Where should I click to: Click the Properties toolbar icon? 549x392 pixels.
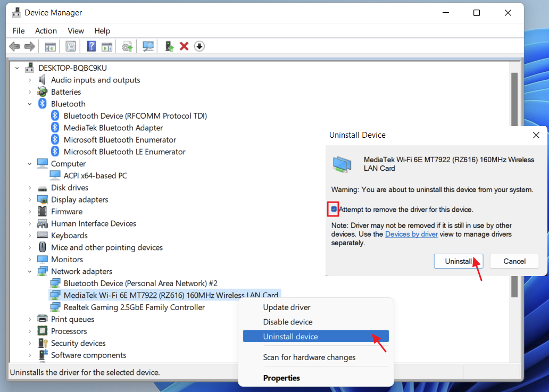70,46
